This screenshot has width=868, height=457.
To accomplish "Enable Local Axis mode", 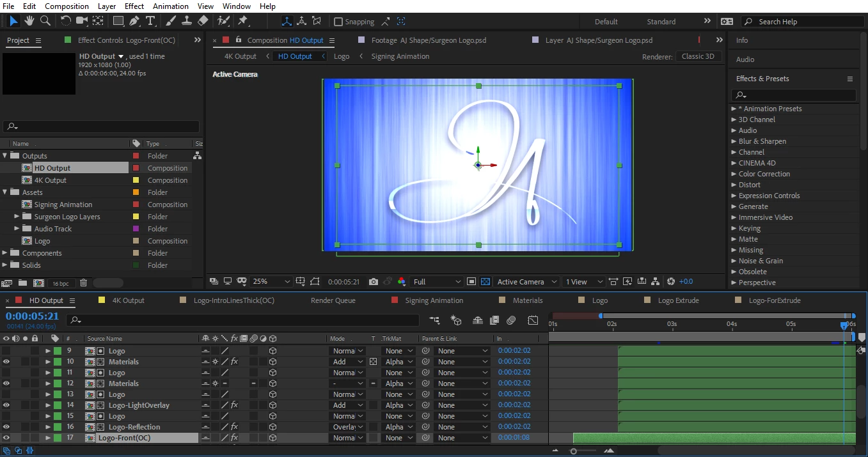I will (x=287, y=21).
